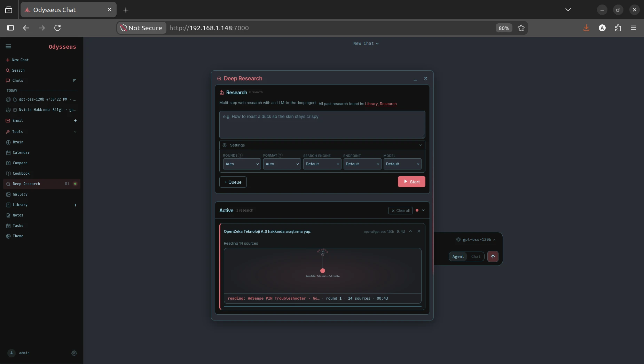This screenshot has height=364, width=644.
Task: Open the Rounds dropdown
Action: 242,164
